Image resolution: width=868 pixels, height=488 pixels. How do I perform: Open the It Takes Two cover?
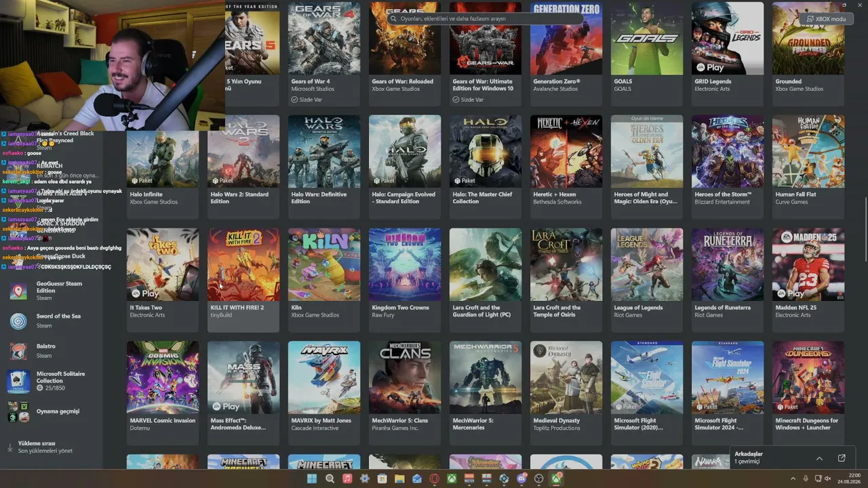click(163, 264)
